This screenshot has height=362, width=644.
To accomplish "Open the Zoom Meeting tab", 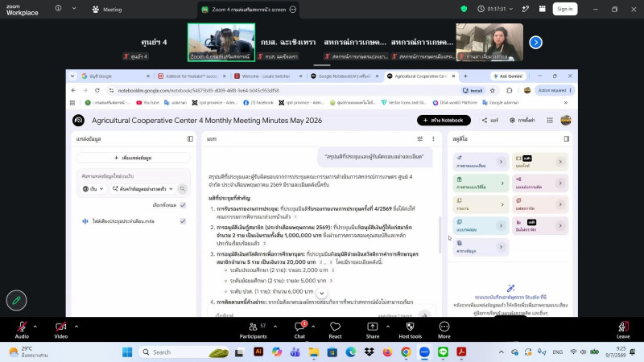I will point(107,9).
